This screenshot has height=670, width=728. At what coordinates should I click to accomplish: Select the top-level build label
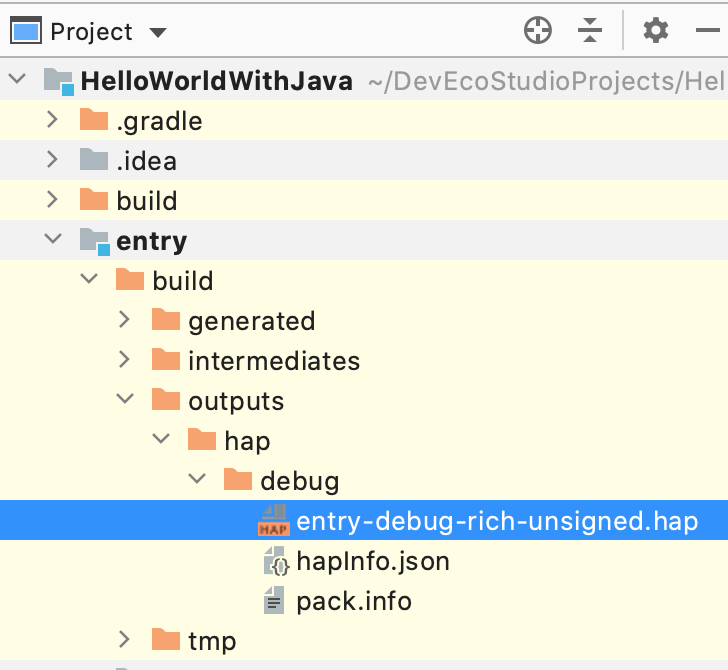[x=147, y=202]
